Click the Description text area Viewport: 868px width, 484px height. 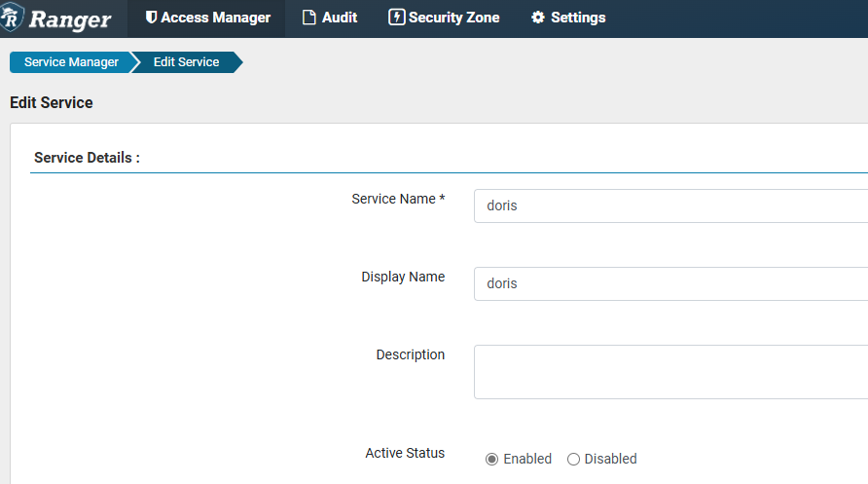669,371
